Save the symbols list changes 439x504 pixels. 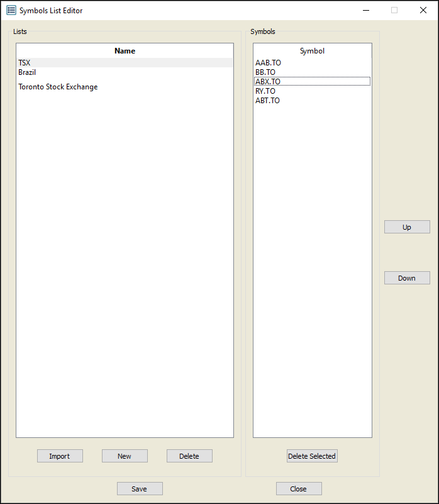coord(140,489)
